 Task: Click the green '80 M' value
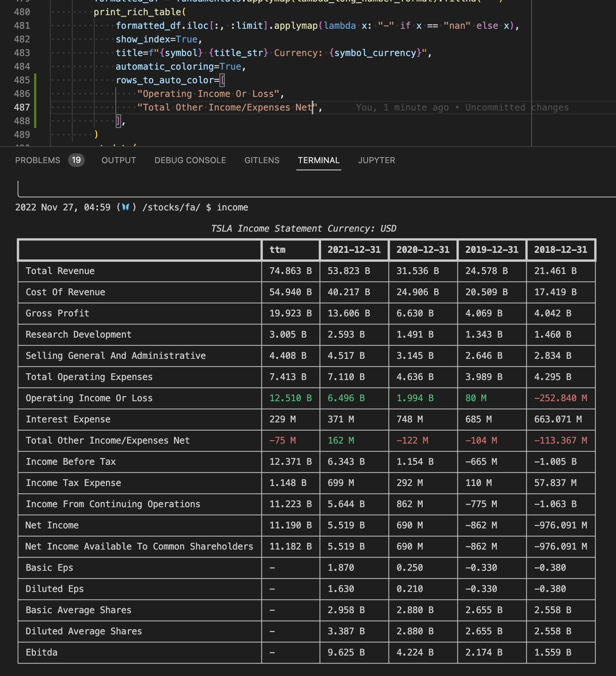pyautogui.click(x=476, y=398)
